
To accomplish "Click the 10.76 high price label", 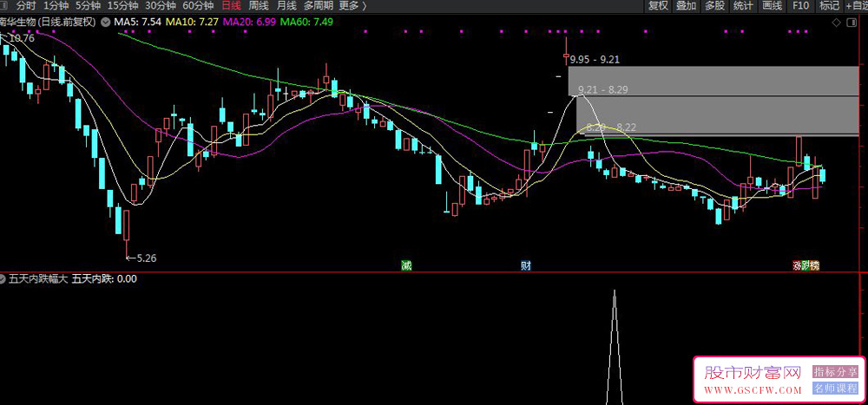I will click(22, 38).
